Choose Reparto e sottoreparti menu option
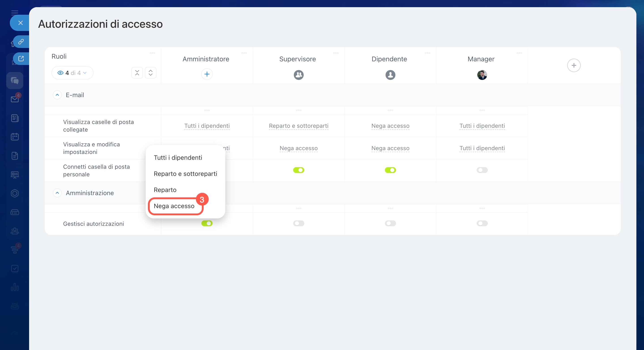The width and height of the screenshot is (644, 350). (185, 174)
